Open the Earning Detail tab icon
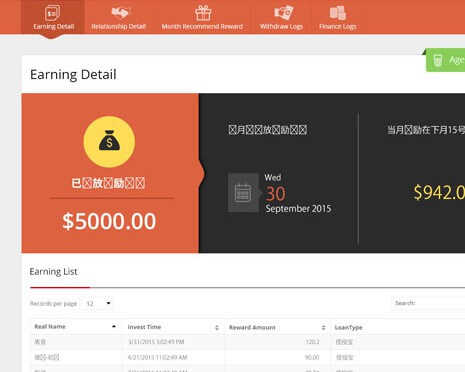Image resolution: width=465 pixels, height=372 pixels. click(x=53, y=13)
